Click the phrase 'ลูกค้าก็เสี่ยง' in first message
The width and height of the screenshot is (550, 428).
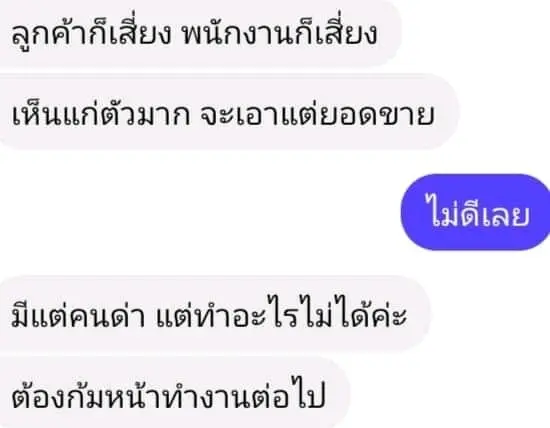(91, 33)
